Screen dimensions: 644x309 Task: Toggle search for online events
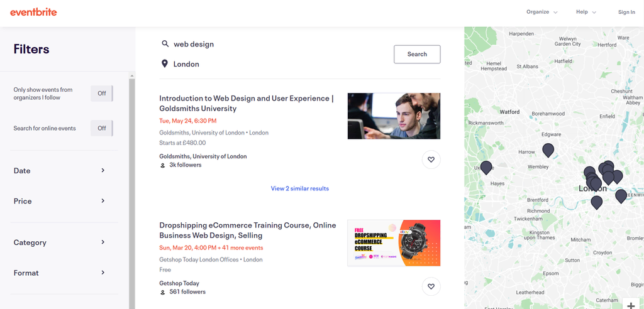pyautogui.click(x=102, y=128)
